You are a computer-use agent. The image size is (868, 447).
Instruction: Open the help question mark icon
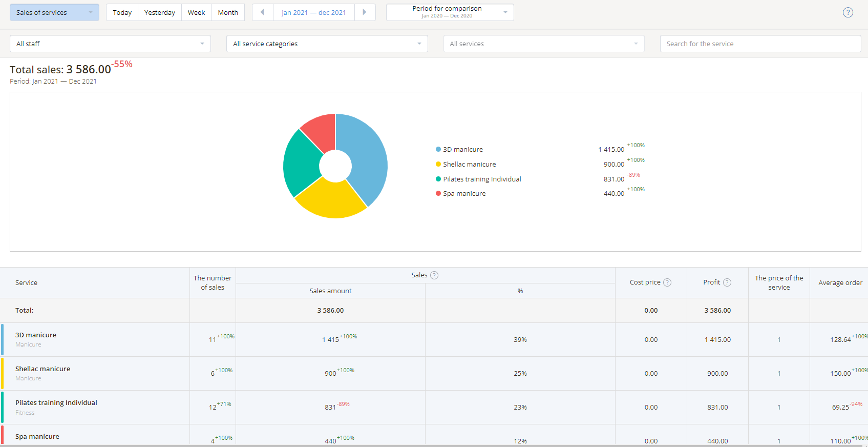(x=848, y=12)
